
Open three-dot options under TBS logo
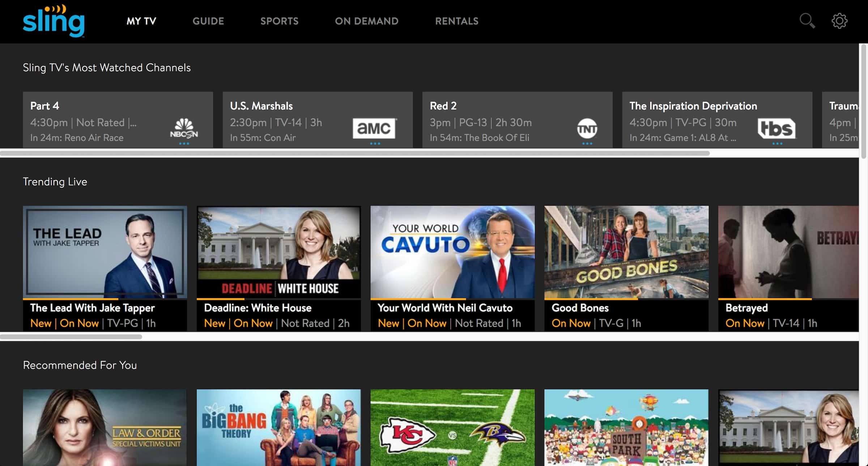coord(777,144)
